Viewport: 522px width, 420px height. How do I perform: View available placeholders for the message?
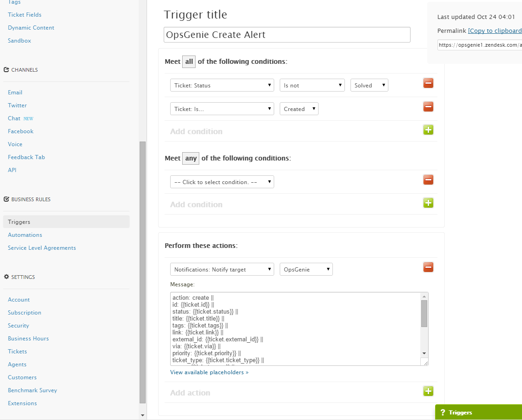coord(209,372)
